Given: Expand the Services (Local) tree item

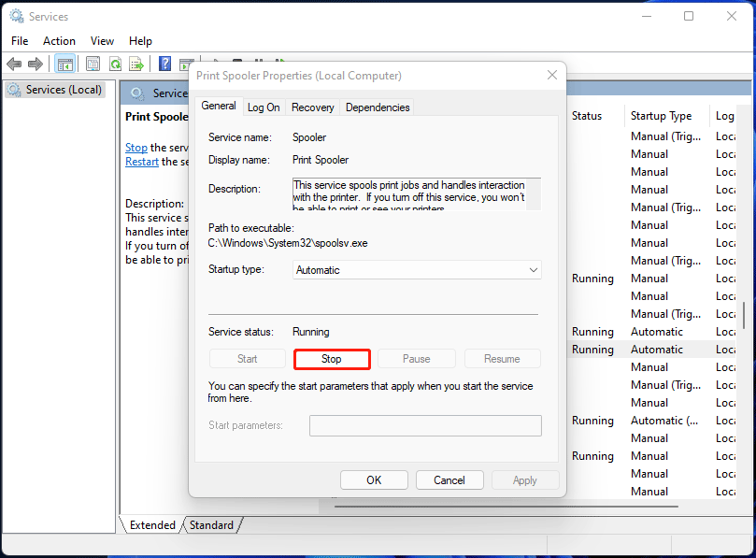Looking at the screenshot, I should point(53,89).
